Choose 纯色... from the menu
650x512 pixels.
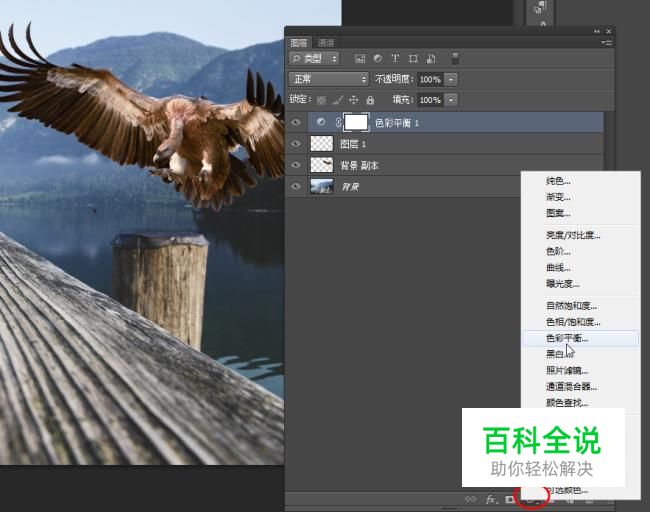558,181
